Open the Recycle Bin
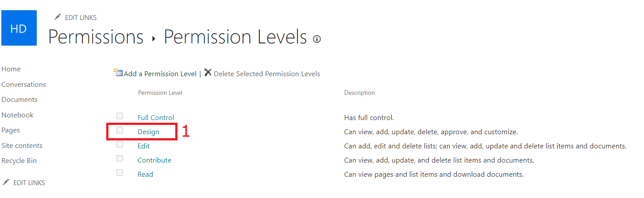644x198 pixels. pyautogui.click(x=19, y=161)
